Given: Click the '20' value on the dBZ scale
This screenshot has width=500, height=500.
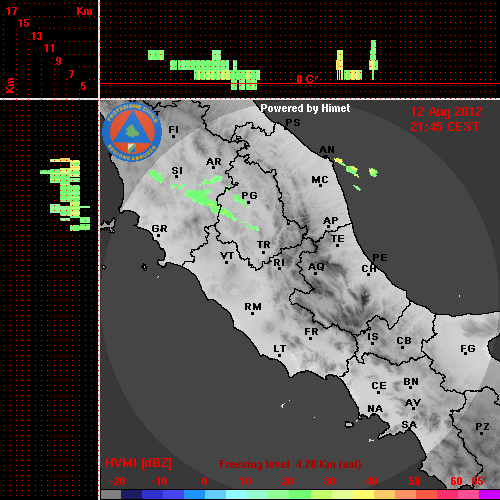Looking at the screenshot, I should (287, 481).
